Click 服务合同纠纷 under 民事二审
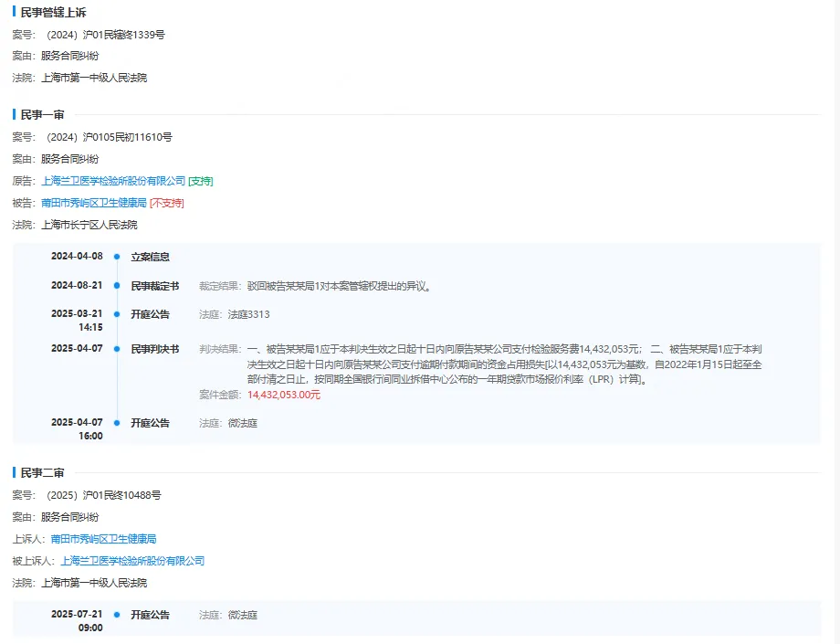This screenshot has height=644, width=840. [x=70, y=517]
